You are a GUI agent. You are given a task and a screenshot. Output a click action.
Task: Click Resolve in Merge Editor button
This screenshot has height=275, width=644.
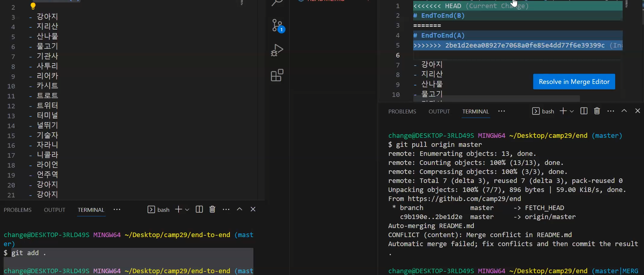click(x=574, y=82)
